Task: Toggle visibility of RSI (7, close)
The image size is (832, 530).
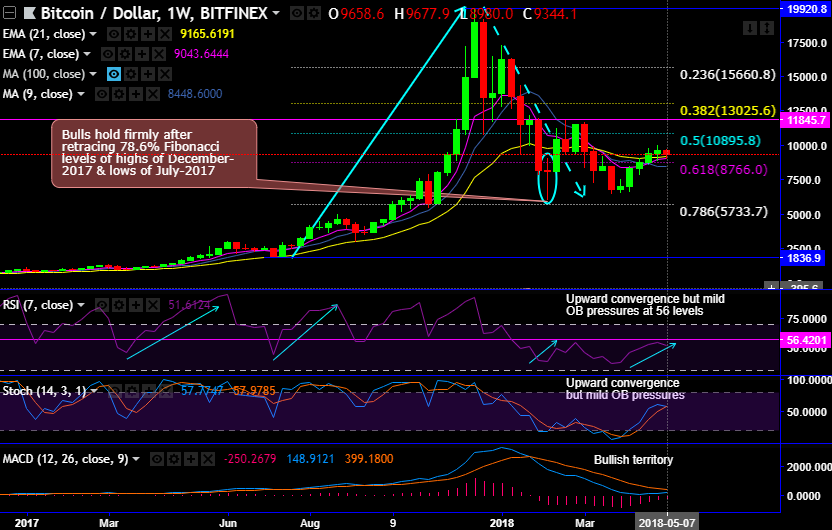Action: click(102, 305)
